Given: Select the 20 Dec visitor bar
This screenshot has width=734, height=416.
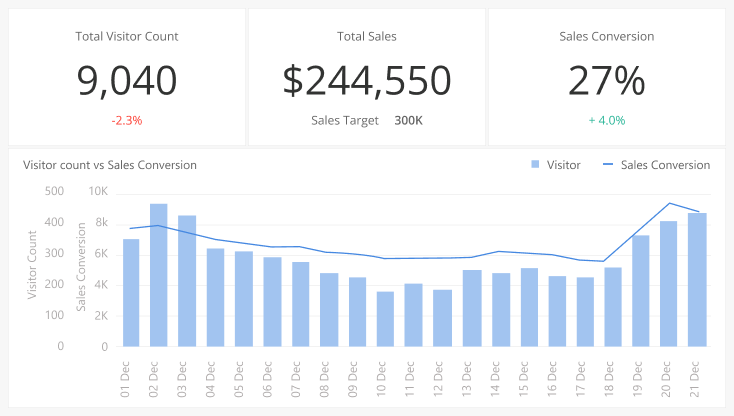Looking at the screenshot, I should 668,284.
